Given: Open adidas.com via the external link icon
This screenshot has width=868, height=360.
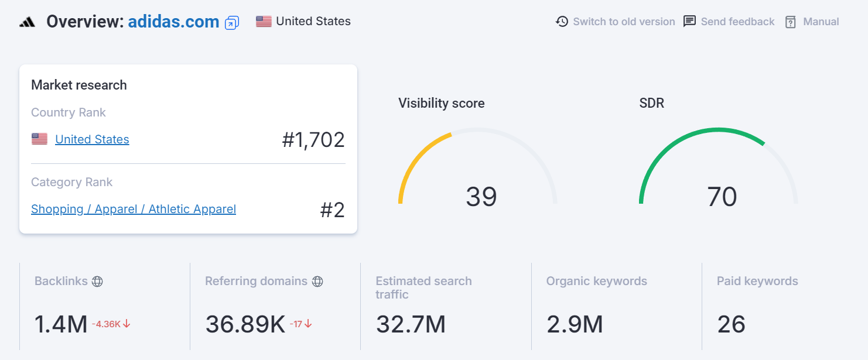Looking at the screenshot, I should point(231,22).
